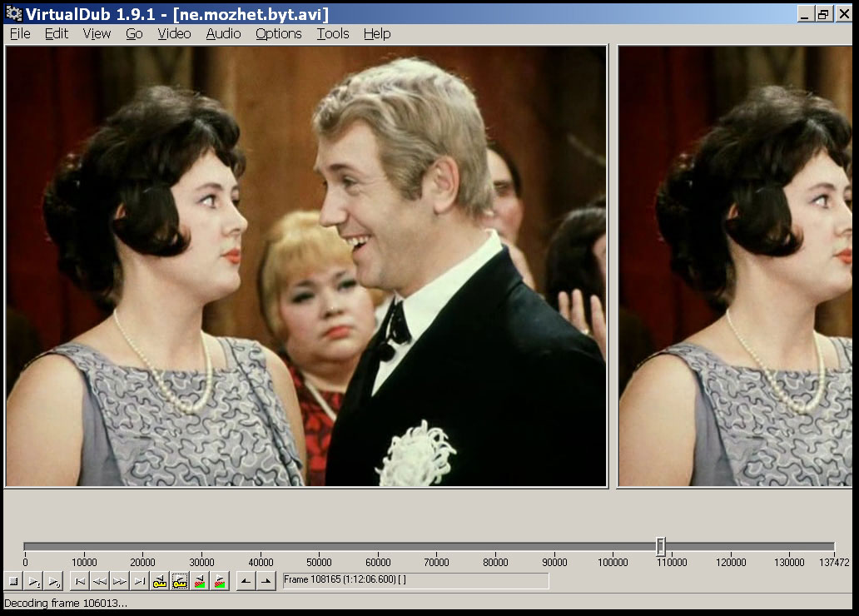Play the input video preview
Image resolution: width=859 pixels, height=616 pixels.
pyautogui.click(x=34, y=581)
